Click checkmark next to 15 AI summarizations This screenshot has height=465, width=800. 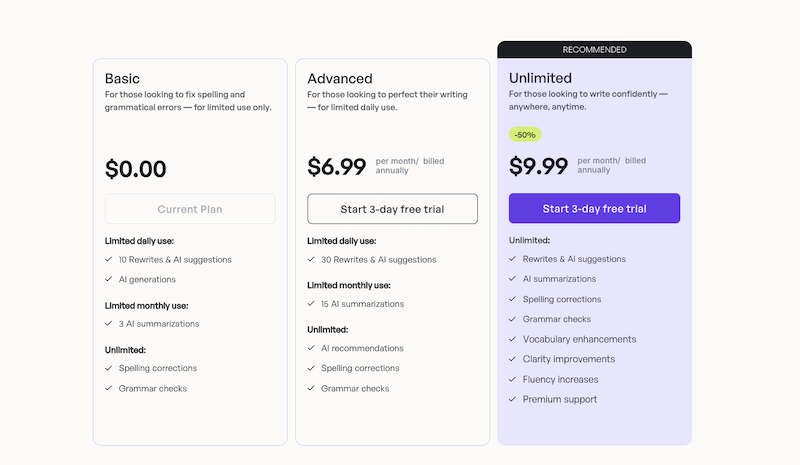point(311,304)
